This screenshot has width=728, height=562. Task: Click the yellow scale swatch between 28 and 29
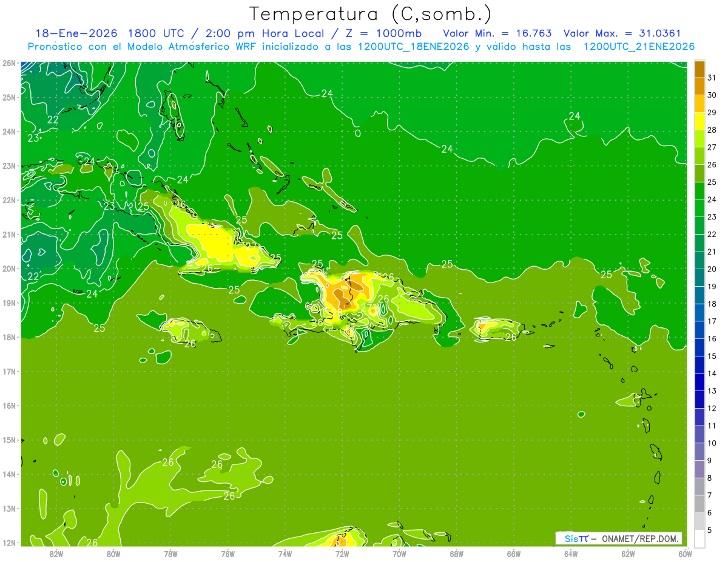point(699,121)
